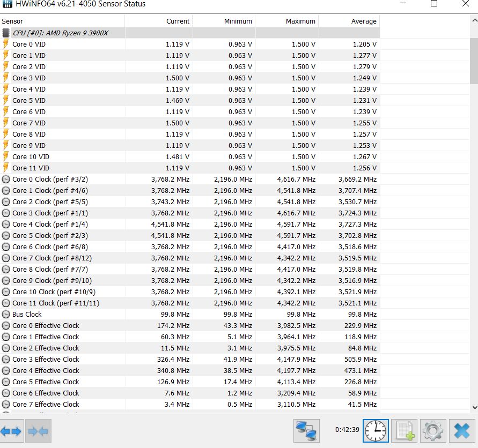Click clock icon beside Core 0 Effective Clock
This screenshot has width=478, height=448.
point(6,326)
